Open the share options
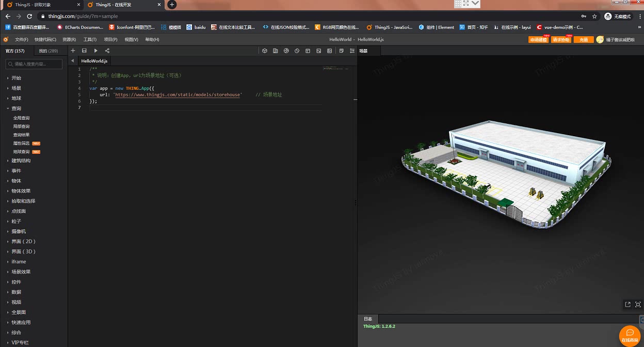The image size is (644, 347). pyautogui.click(x=106, y=51)
